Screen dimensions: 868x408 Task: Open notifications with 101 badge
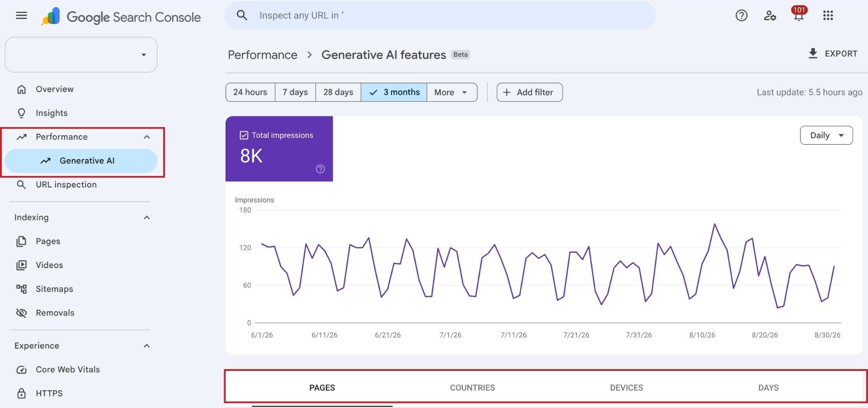click(x=799, y=14)
